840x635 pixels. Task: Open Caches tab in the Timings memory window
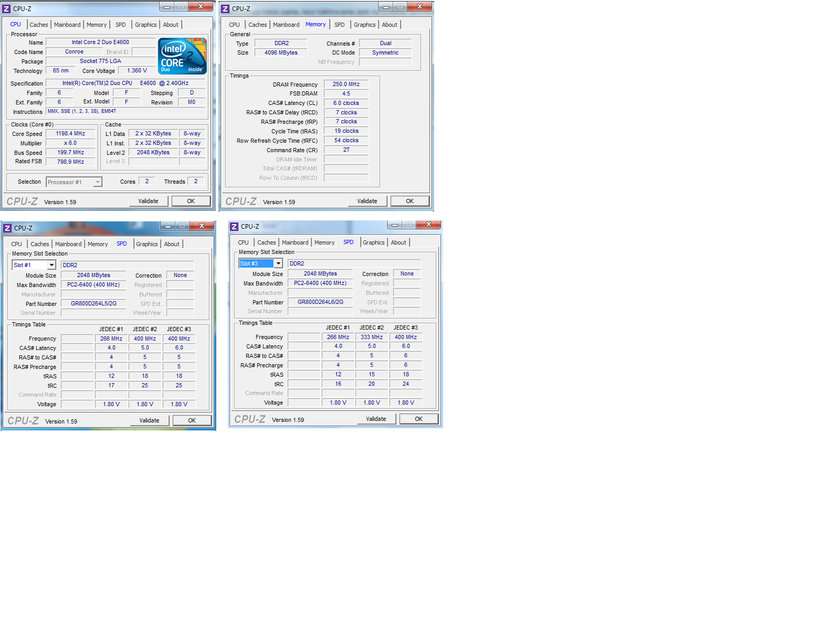(x=258, y=25)
